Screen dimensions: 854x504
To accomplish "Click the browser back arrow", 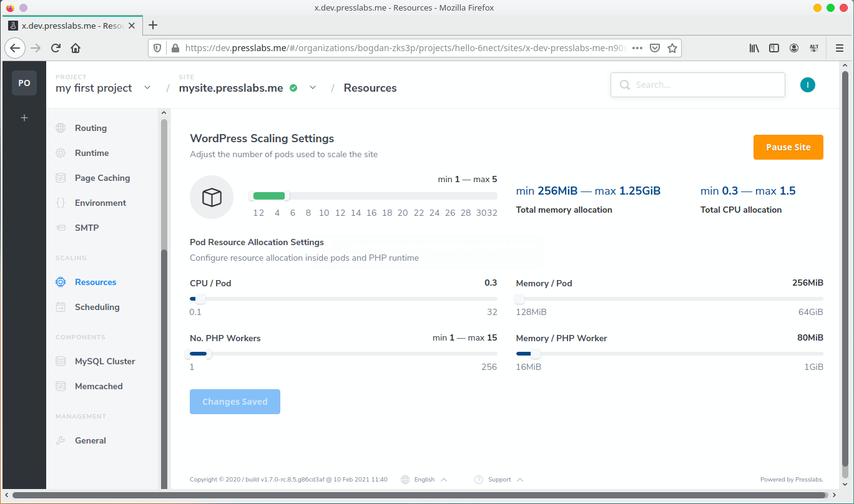I will [x=15, y=48].
